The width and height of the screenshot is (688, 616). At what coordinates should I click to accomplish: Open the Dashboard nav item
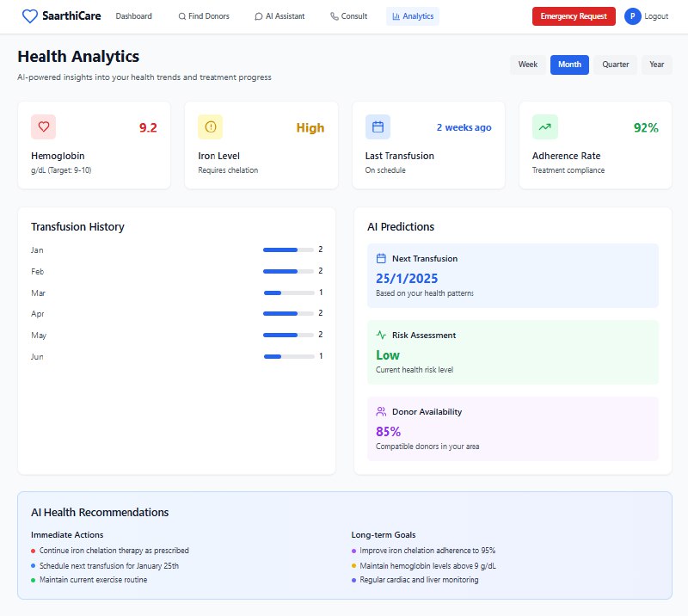[134, 16]
